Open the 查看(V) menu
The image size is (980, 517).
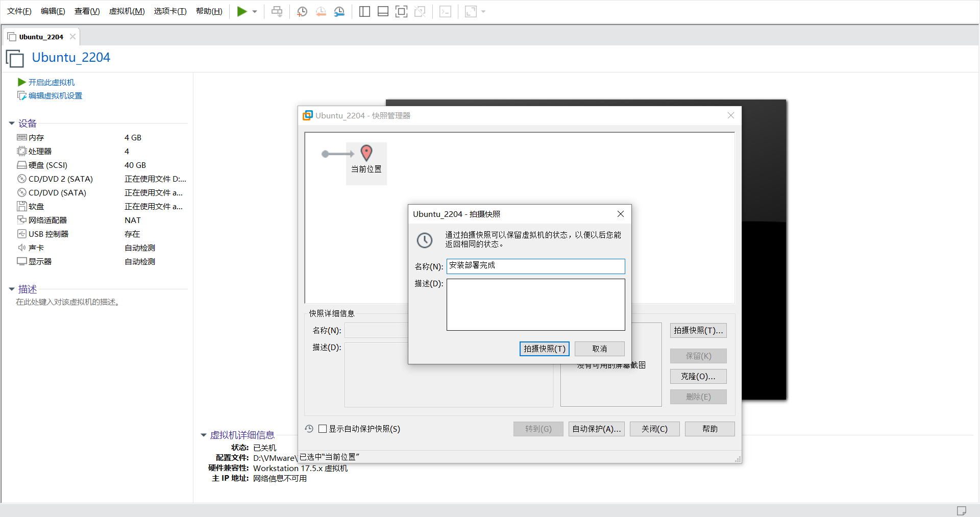87,11
